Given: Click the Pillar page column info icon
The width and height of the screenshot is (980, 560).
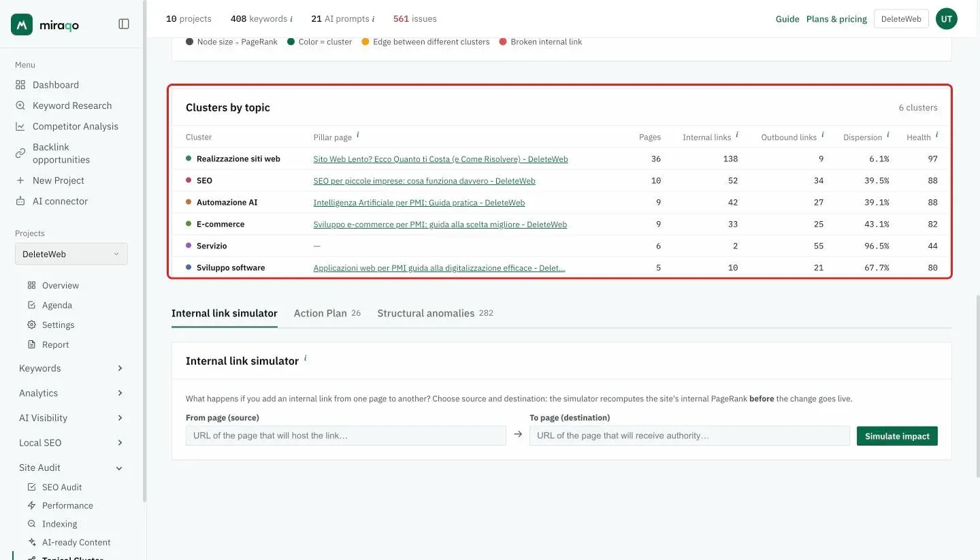Looking at the screenshot, I should [x=358, y=135].
